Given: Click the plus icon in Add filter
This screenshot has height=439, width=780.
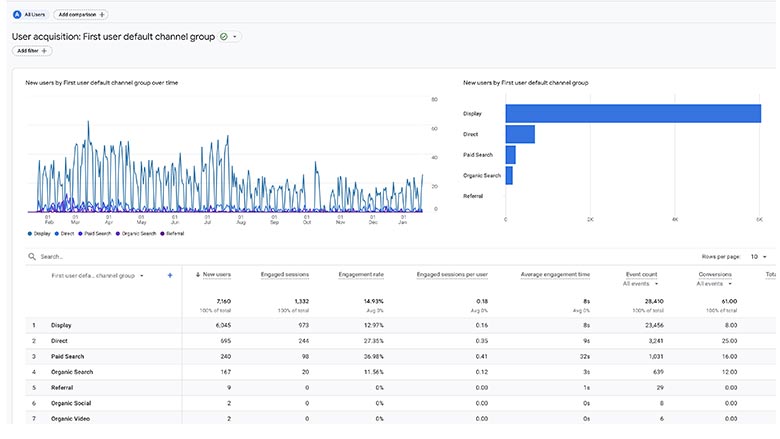Looking at the screenshot, I should [x=44, y=51].
